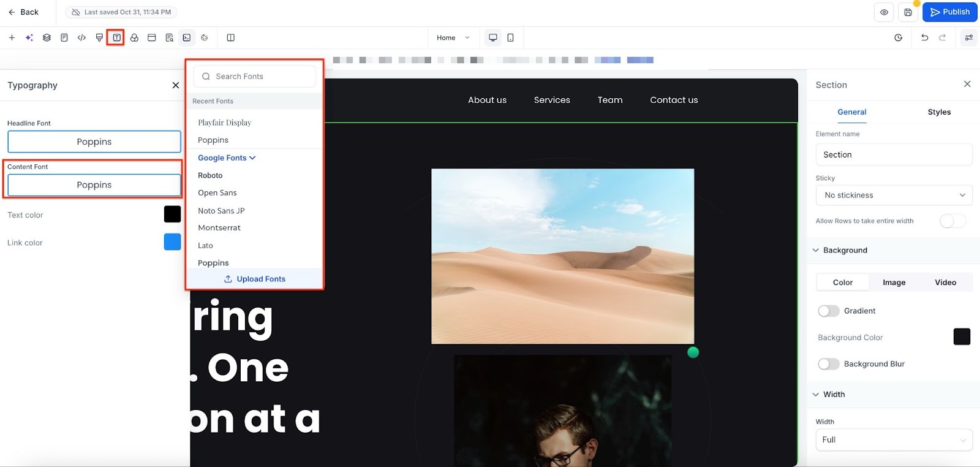Toggle the Gradient switch
The height and width of the screenshot is (467, 980).
click(x=828, y=311)
